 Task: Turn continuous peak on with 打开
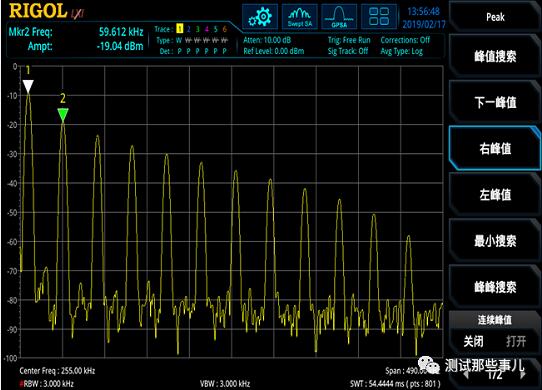[x=516, y=342]
